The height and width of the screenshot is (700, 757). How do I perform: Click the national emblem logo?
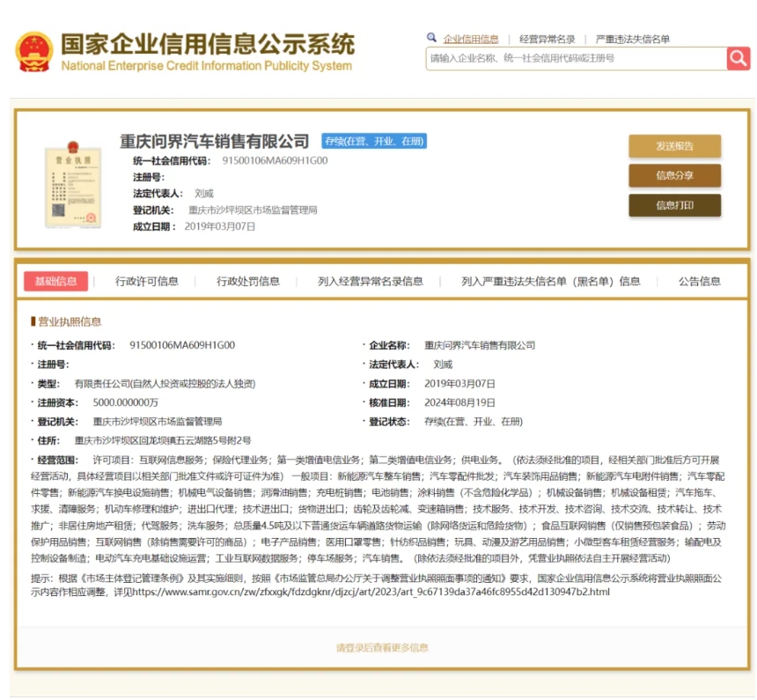coord(33,52)
